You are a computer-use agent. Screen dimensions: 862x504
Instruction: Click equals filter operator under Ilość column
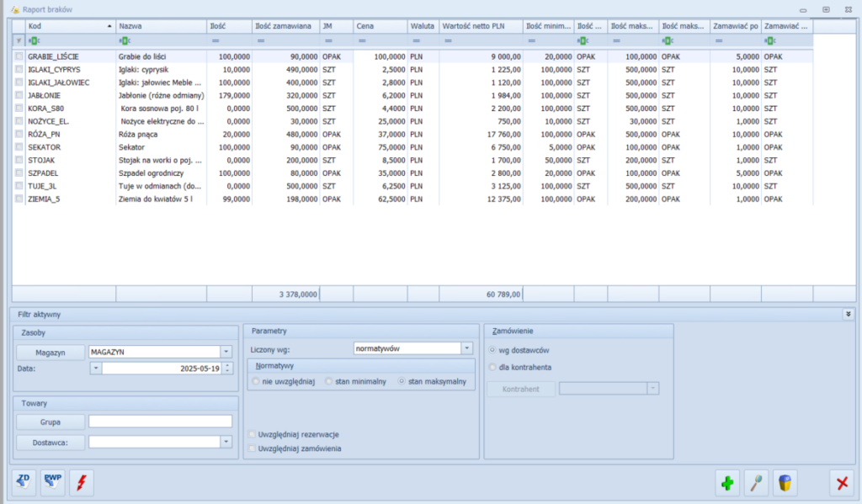[215, 40]
